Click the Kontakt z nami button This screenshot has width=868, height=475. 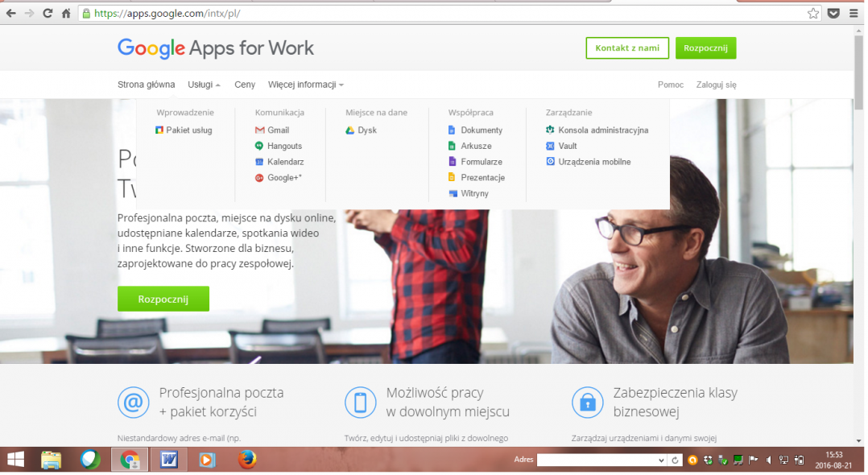627,48
